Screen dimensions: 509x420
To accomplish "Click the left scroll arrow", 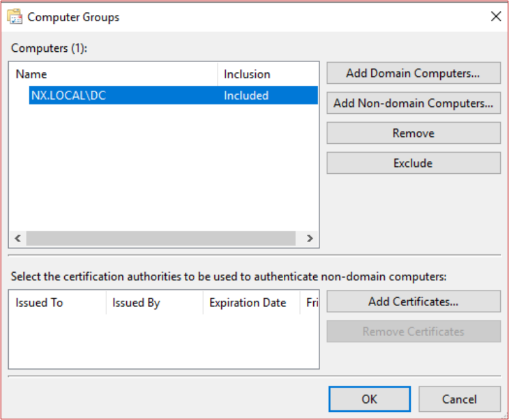I will point(18,239).
